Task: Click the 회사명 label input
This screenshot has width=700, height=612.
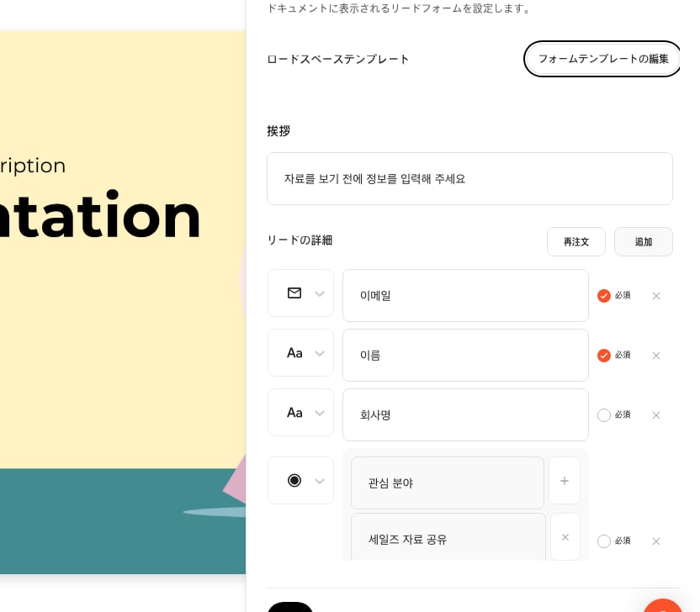Action: (x=465, y=414)
